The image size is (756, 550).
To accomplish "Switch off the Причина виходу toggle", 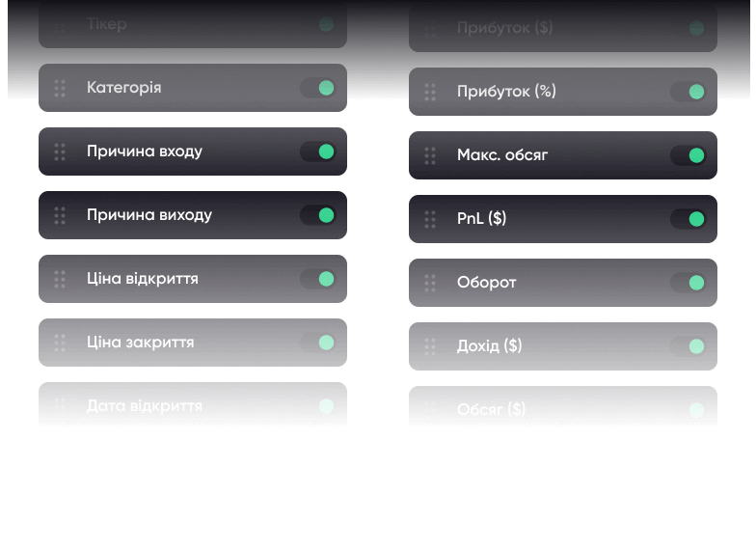I will click(317, 215).
